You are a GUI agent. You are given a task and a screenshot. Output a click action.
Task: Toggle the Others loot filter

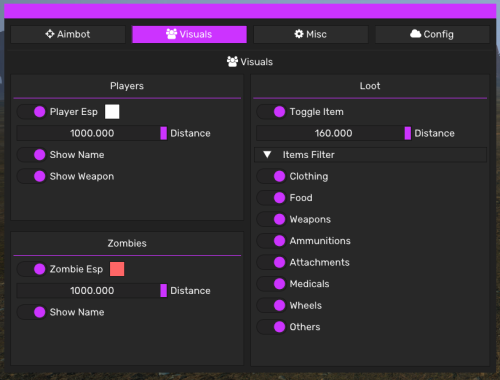coord(271,327)
